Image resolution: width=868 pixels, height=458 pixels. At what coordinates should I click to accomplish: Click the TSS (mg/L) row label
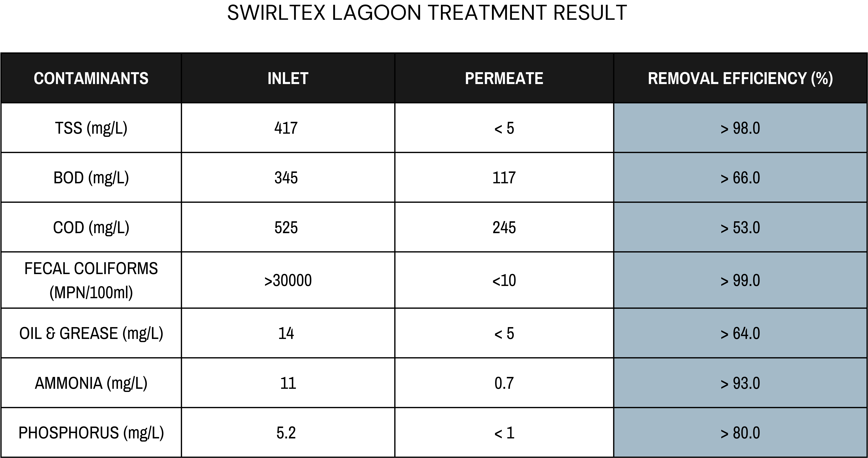tap(91, 128)
